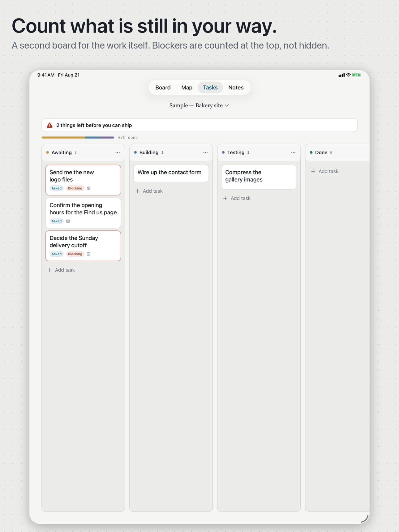Click Blocking tag on Sunday delivery card
399x532 pixels.
[75, 254]
